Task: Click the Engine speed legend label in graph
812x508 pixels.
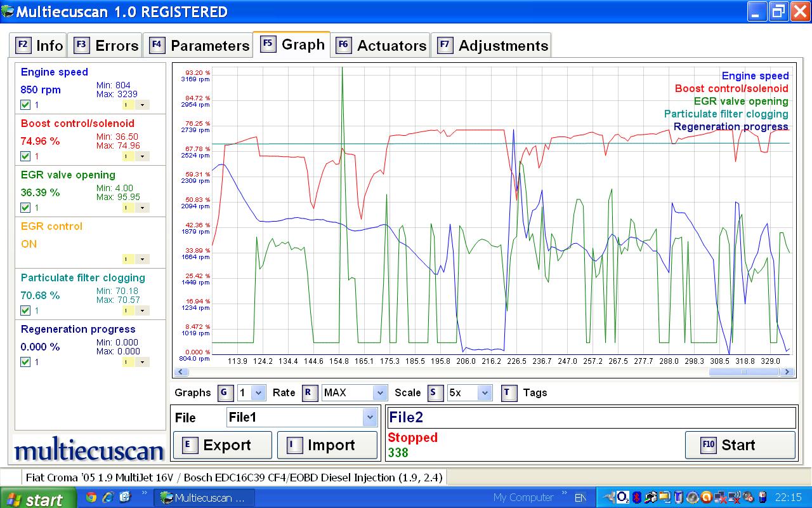Action: click(x=755, y=76)
